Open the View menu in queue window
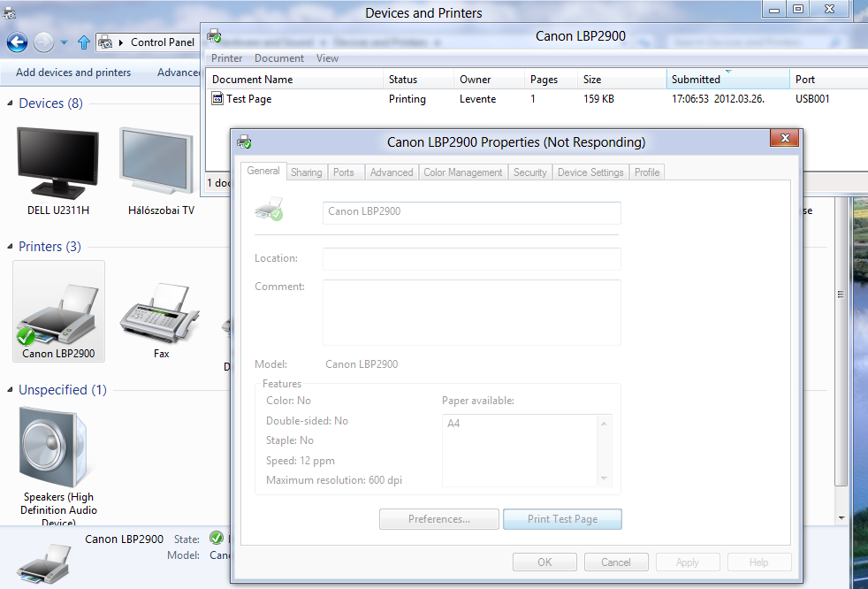 (x=327, y=58)
